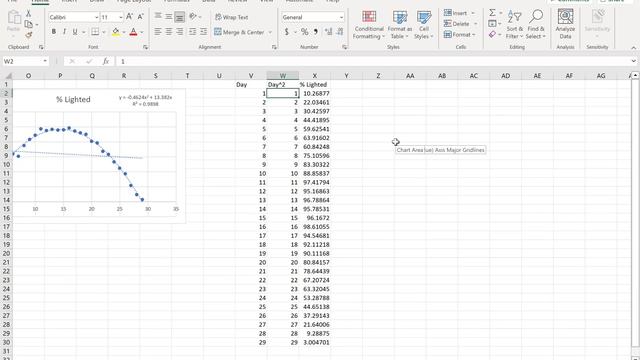Screen dimensions: 640x360
Task: Click Insert Function fx button
Action: coord(106,61)
